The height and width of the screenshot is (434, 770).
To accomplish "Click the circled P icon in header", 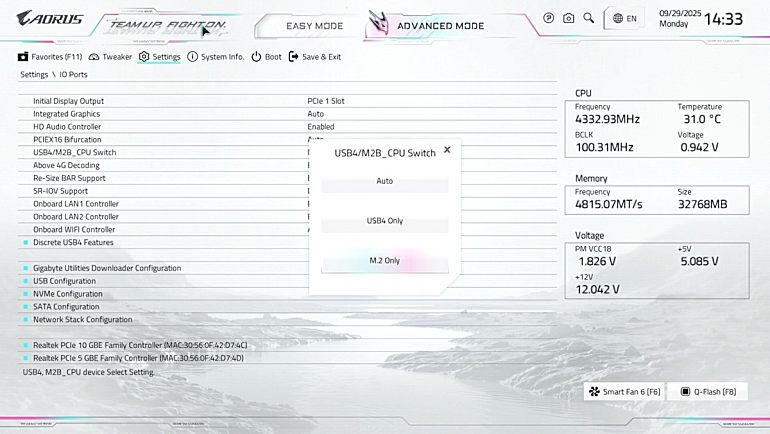I will pos(548,18).
